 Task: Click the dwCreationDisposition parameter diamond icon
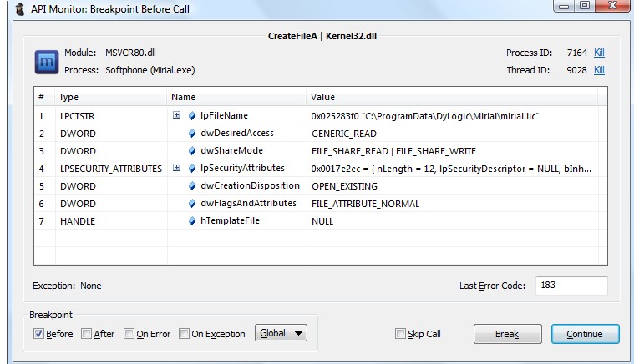click(192, 185)
